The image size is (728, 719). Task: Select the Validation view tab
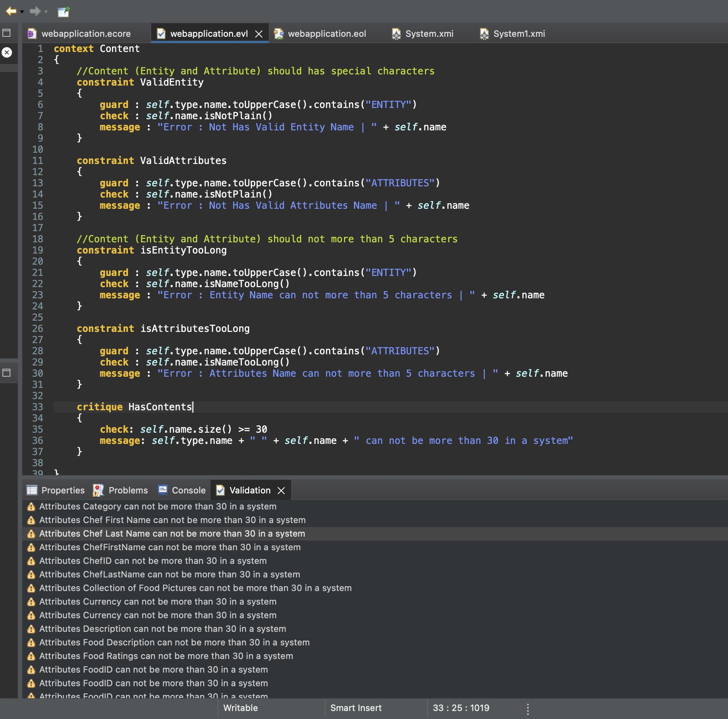[250, 490]
